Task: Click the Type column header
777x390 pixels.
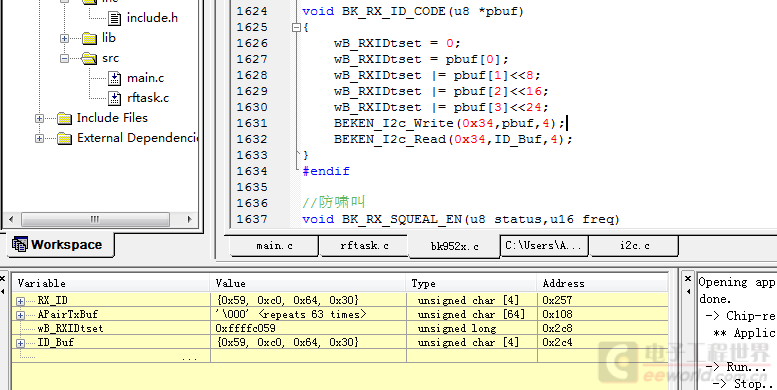Action: pos(471,283)
